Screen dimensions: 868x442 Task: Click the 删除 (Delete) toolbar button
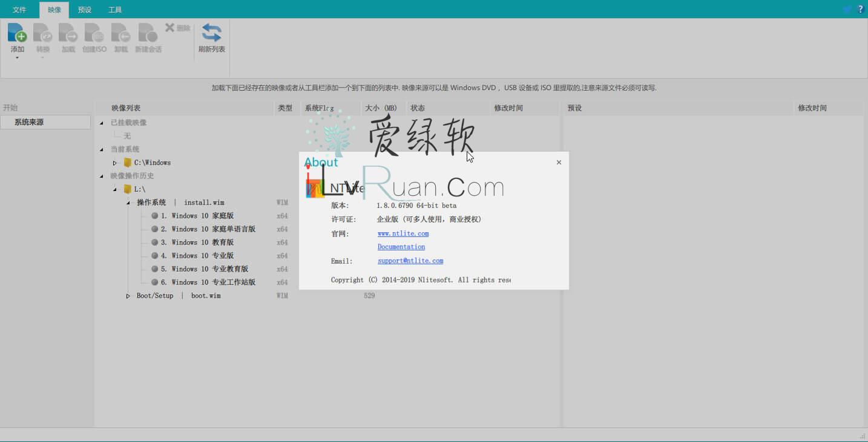177,28
